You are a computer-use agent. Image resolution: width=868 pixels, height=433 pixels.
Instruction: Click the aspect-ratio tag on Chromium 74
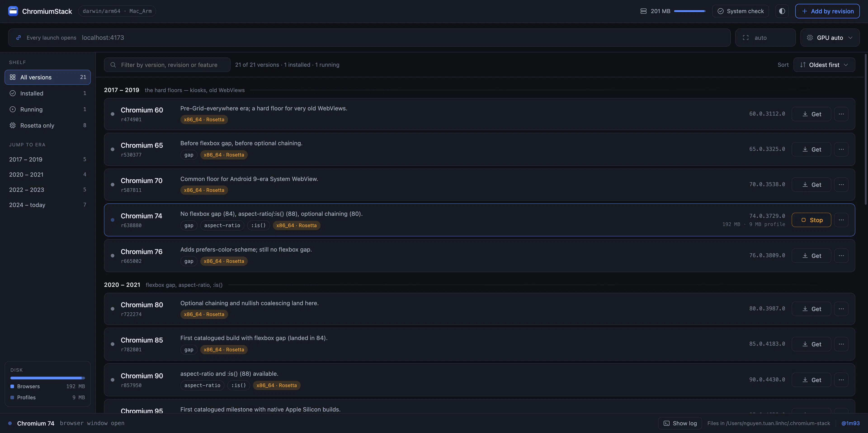pos(222,225)
